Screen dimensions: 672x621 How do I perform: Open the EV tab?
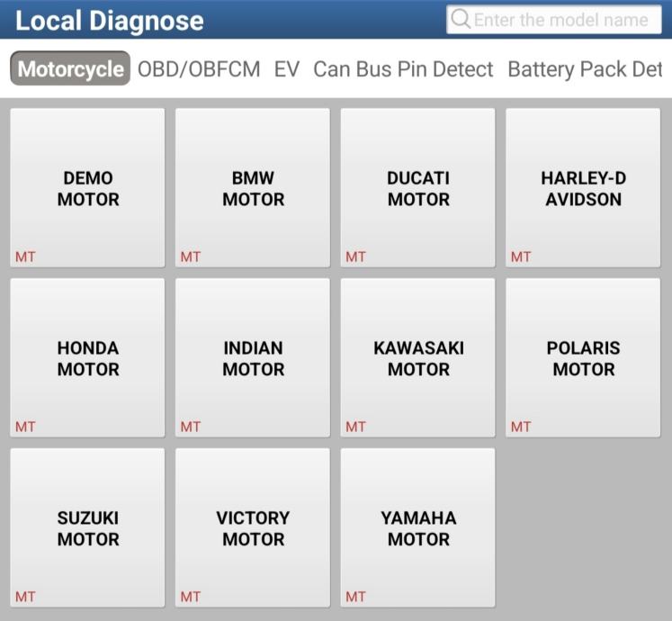click(287, 68)
